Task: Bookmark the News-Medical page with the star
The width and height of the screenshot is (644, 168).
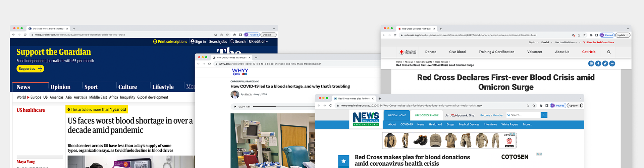Action: (x=534, y=106)
